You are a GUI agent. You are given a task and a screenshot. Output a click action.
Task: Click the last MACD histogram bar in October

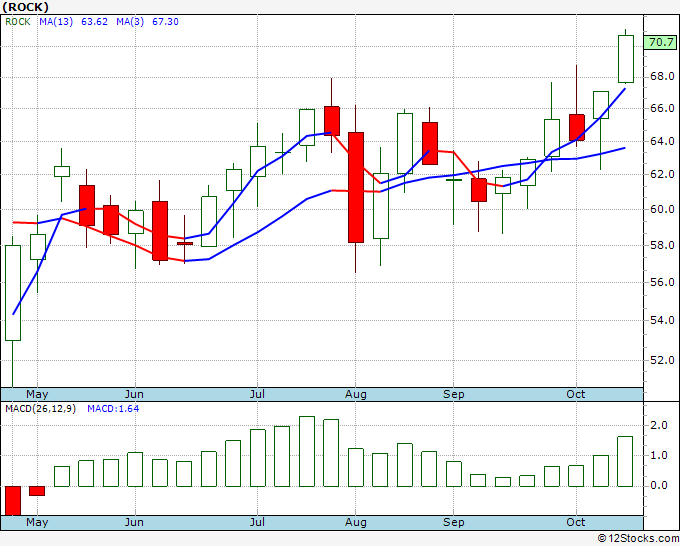tap(625, 461)
